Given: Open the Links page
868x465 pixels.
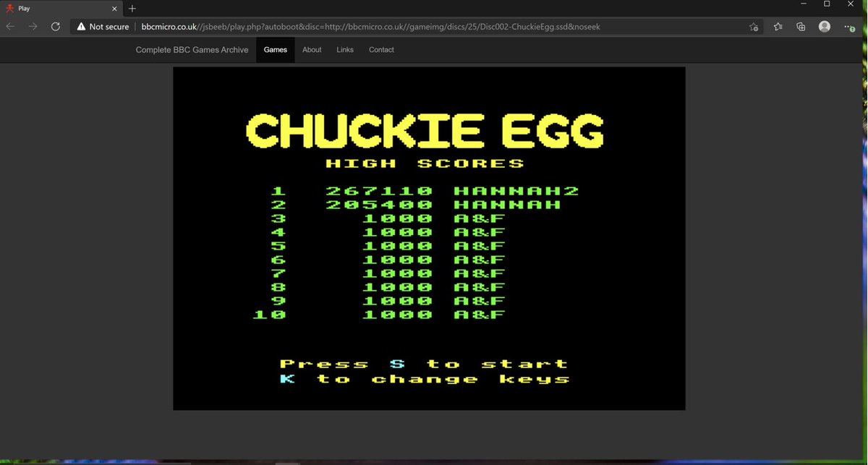Looking at the screenshot, I should pyautogui.click(x=345, y=50).
